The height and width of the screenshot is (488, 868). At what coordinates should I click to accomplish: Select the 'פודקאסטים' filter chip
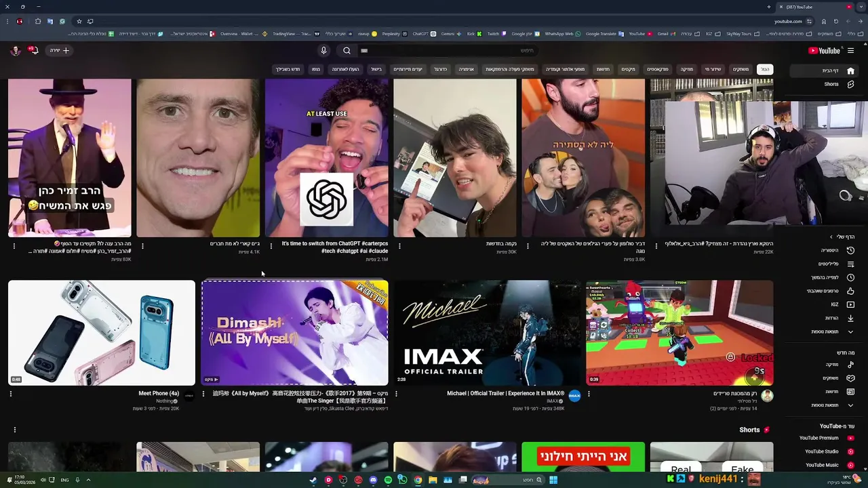point(657,69)
